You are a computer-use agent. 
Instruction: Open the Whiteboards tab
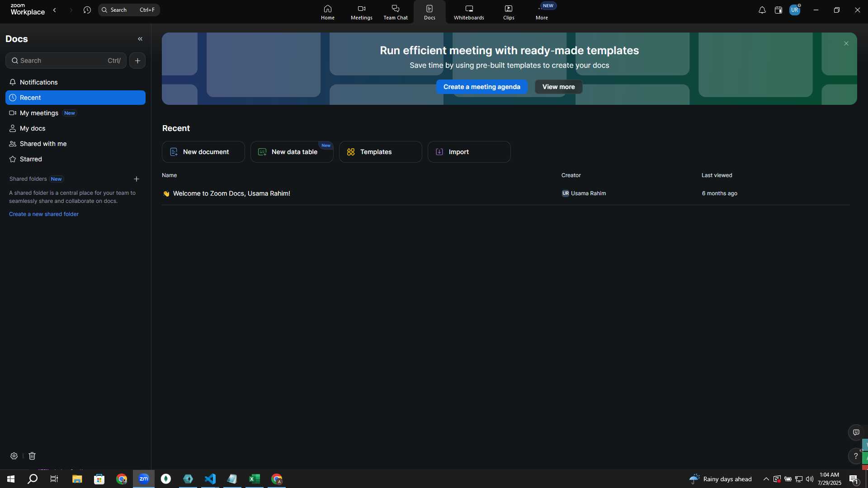(469, 12)
